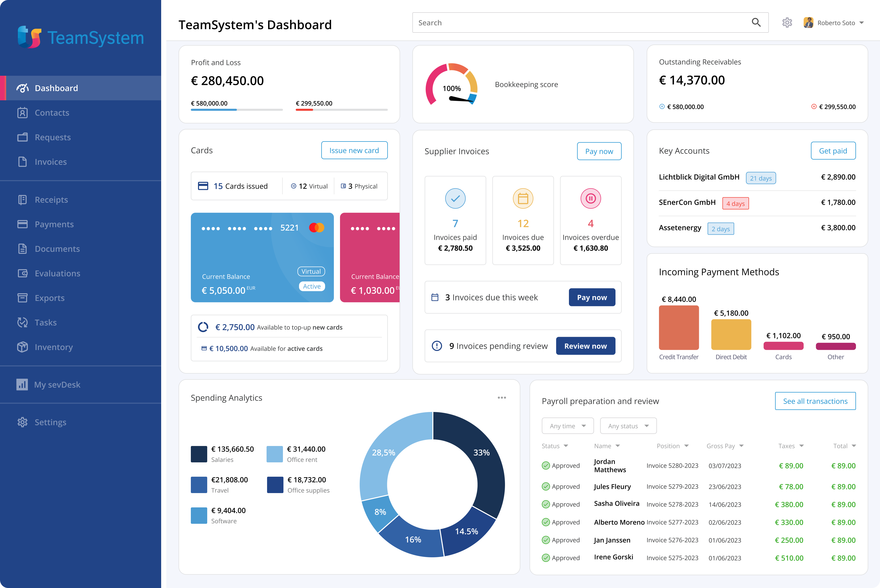
Task: Click the Receipts sidebar icon
Action: pyautogui.click(x=23, y=200)
